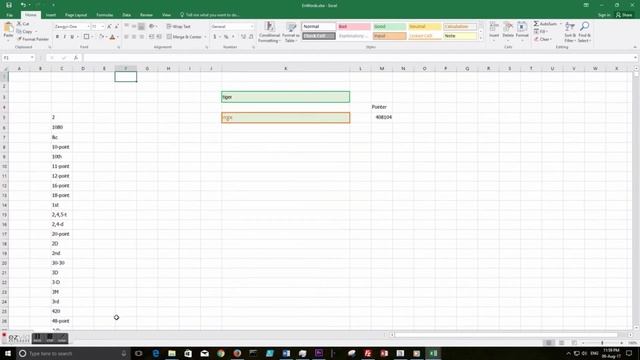Click the Undo arrow in quick access
This screenshot has height=360, width=640.
click(23, 5)
